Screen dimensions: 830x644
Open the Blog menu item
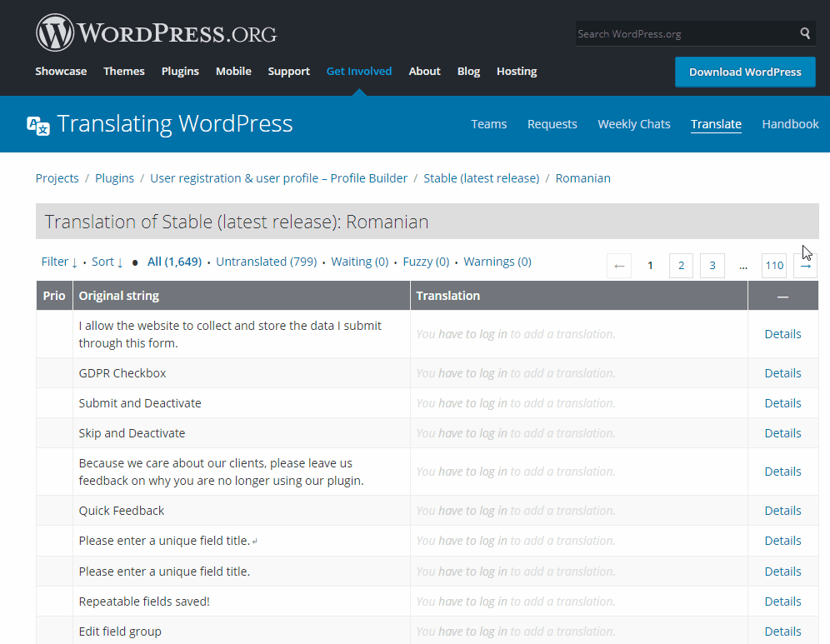pyautogui.click(x=468, y=71)
